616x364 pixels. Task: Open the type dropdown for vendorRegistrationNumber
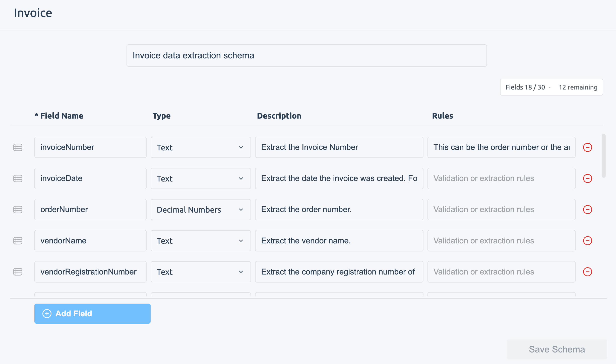click(x=201, y=271)
